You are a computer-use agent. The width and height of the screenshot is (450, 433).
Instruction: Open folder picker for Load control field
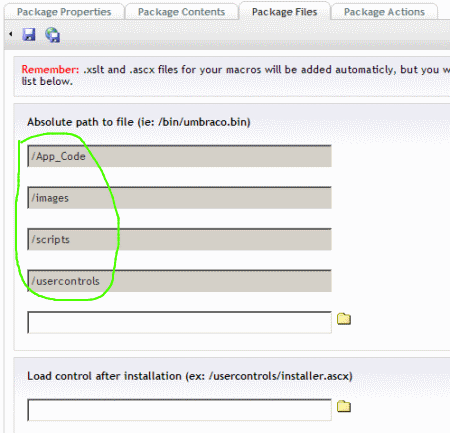344,406
